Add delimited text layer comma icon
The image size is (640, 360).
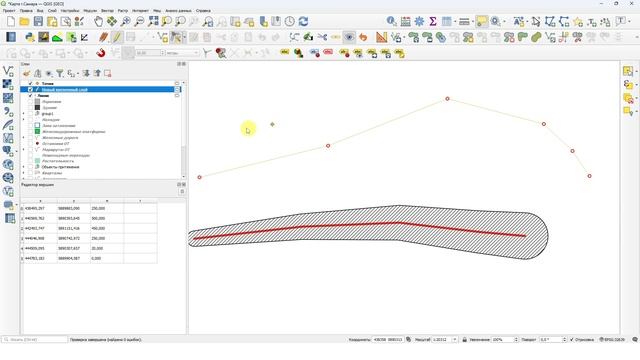(x=8, y=111)
